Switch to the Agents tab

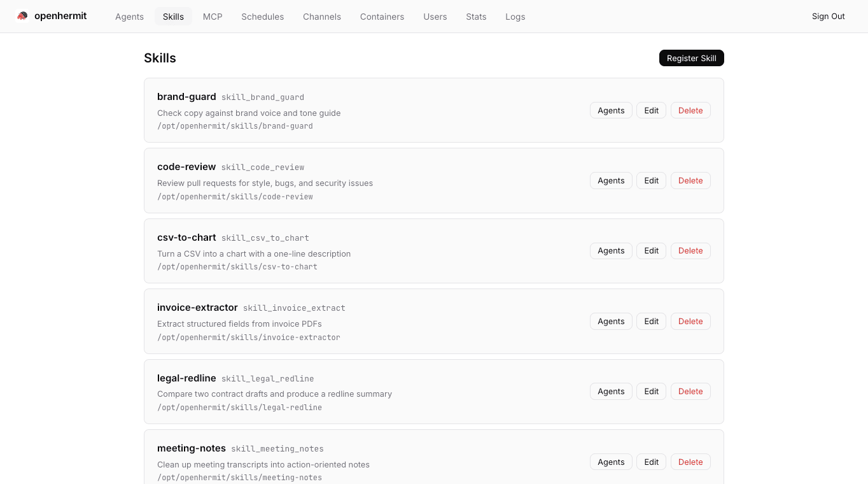[129, 17]
